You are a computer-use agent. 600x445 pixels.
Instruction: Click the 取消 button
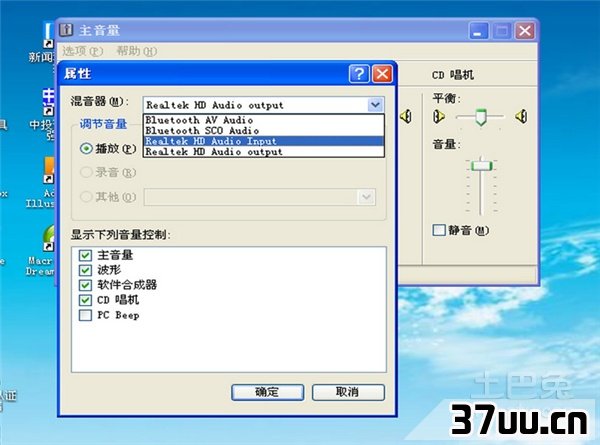[x=348, y=392]
